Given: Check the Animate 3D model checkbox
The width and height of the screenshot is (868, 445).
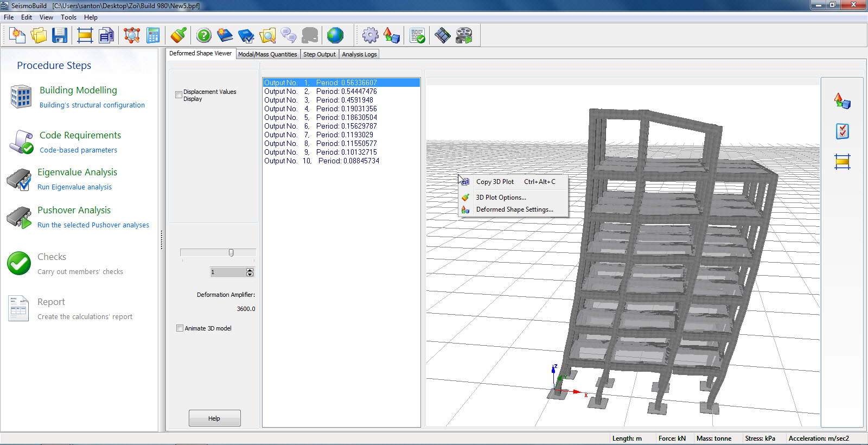Looking at the screenshot, I should coord(180,328).
